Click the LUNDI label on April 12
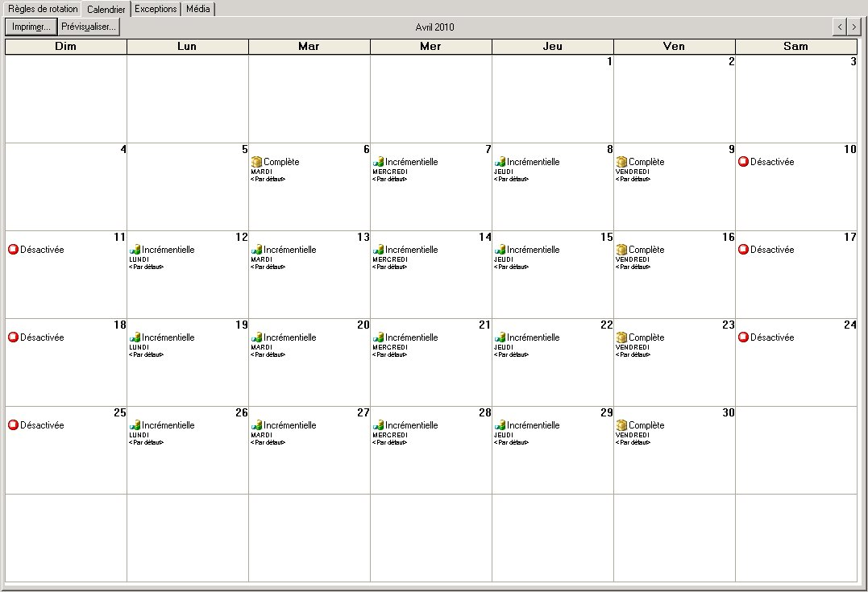The height and width of the screenshot is (592, 868). (x=139, y=259)
